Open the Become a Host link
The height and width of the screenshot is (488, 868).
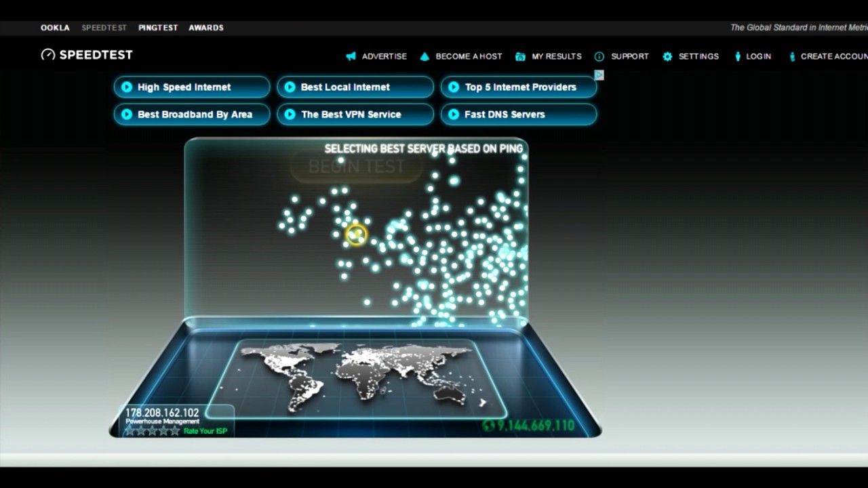(469, 56)
